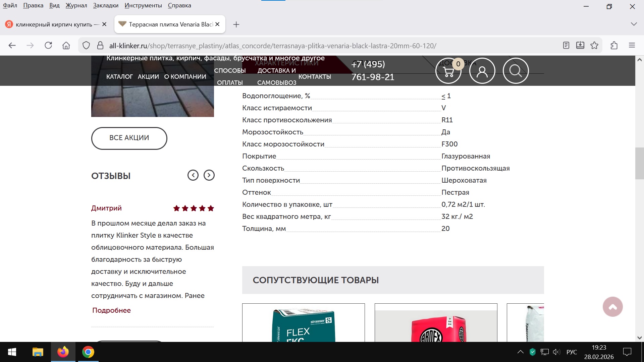The image size is (644, 362).
Task: Open Firefox extensions puzzle icon
Action: [614, 46]
